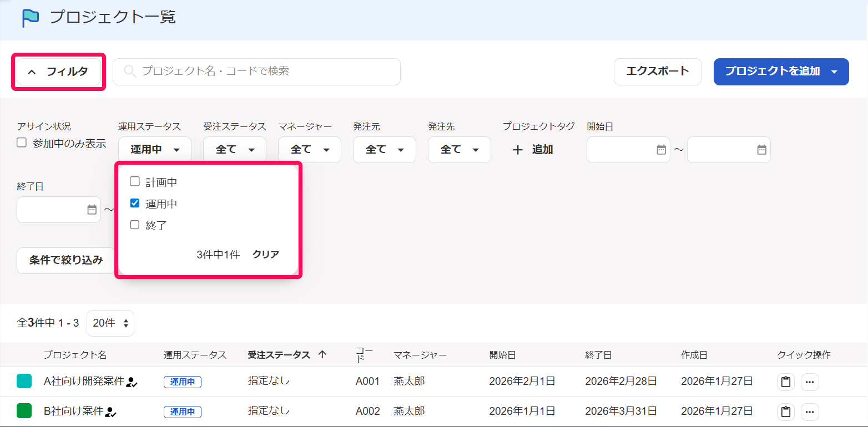
Task: Click the flag icon beside プロジェクト一覧
Action: [x=31, y=18]
